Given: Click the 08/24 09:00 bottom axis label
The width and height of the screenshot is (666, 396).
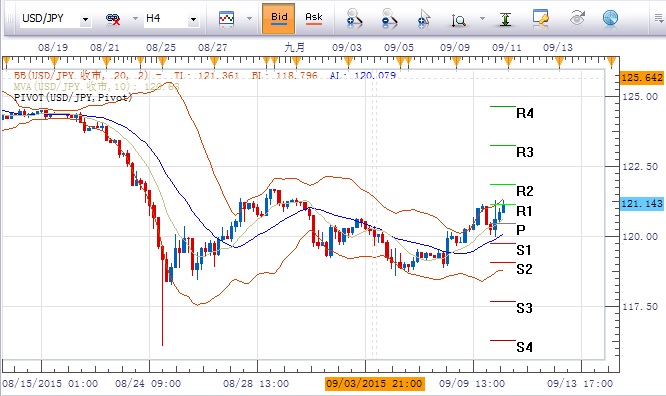Looking at the screenshot, I should coord(148,384).
